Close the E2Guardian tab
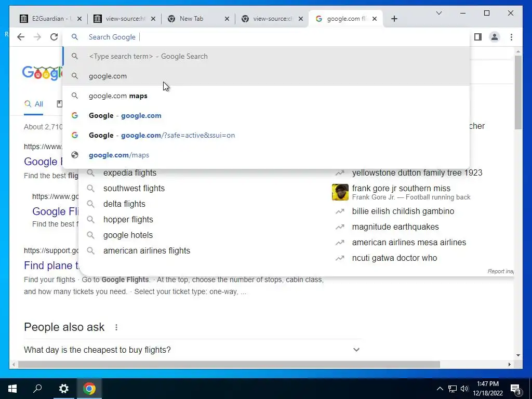The image size is (532, 399). pyautogui.click(x=79, y=19)
